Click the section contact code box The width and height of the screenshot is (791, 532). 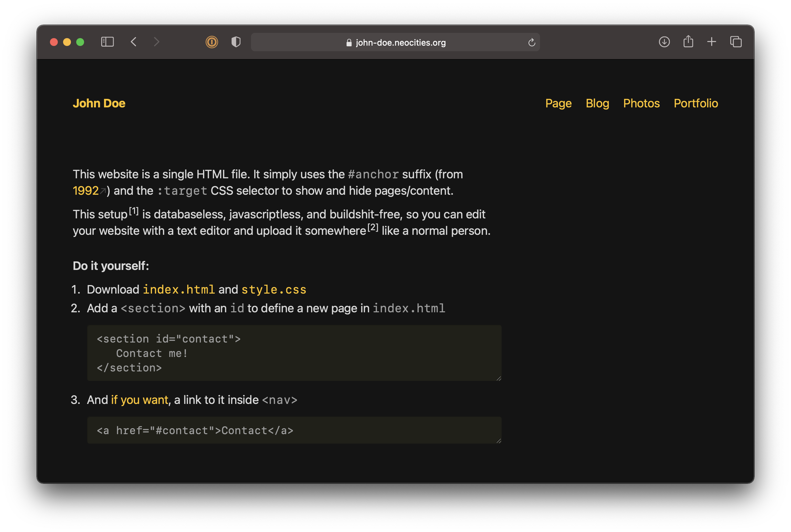[294, 353]
